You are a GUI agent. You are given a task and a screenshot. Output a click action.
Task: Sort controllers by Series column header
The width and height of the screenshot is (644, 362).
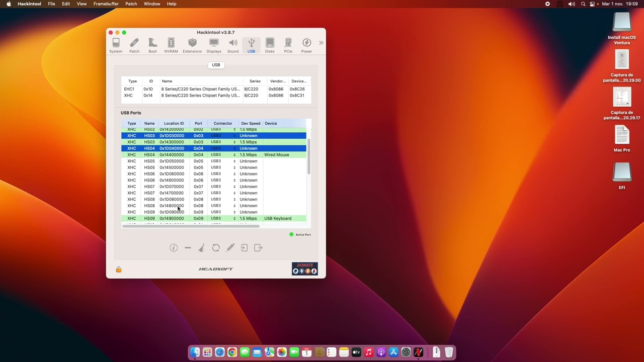click(x=255, y=81)
